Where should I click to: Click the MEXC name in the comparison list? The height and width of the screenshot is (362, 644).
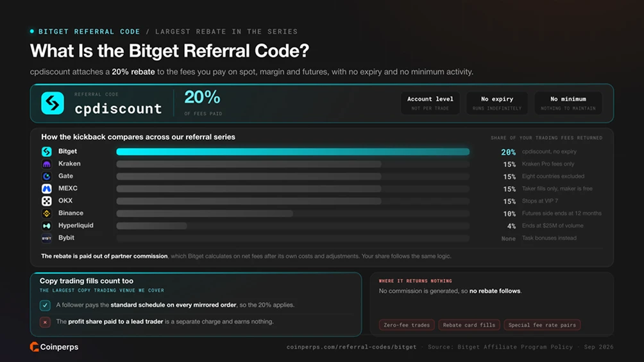[68, 188]
